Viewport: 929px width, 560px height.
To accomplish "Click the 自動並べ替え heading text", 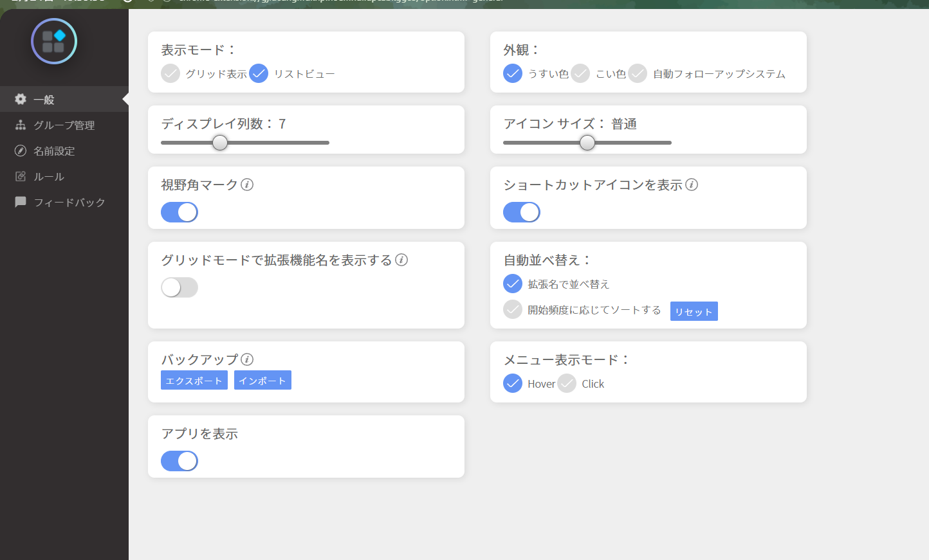I will [547, 260].
